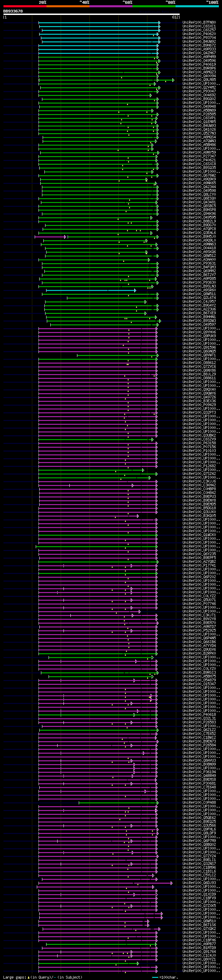Select hit label UniRef100_Q42344

pos(199,187)
